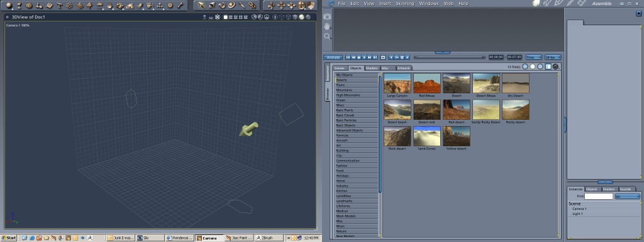Image resolution: width=644 pixels, height=242 pixels.
Task: Toggle the browser list-with-preview layout button
Action: [548, 67]
